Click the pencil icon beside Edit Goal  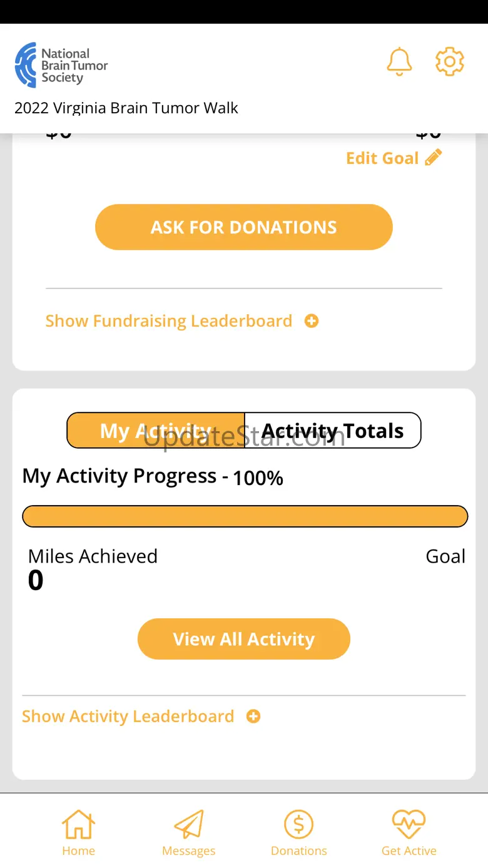coord(434,157)
